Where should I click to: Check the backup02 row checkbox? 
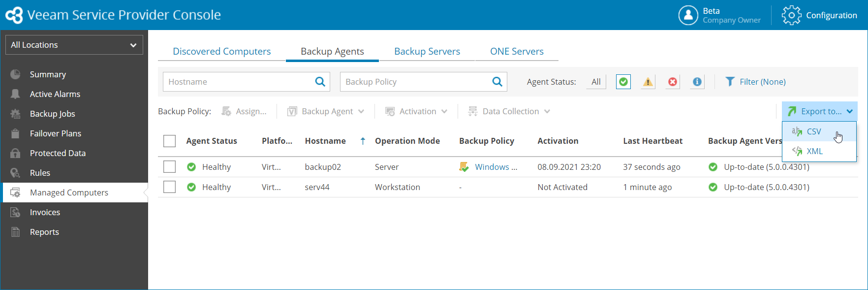point(169,167)
